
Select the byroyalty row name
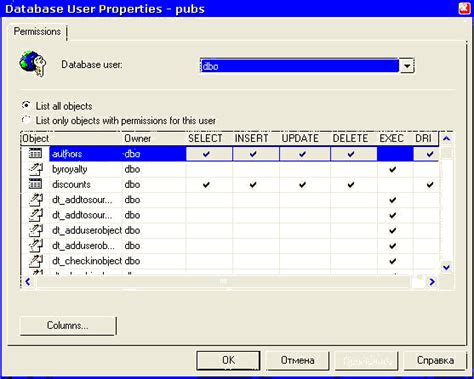point(70,169)
